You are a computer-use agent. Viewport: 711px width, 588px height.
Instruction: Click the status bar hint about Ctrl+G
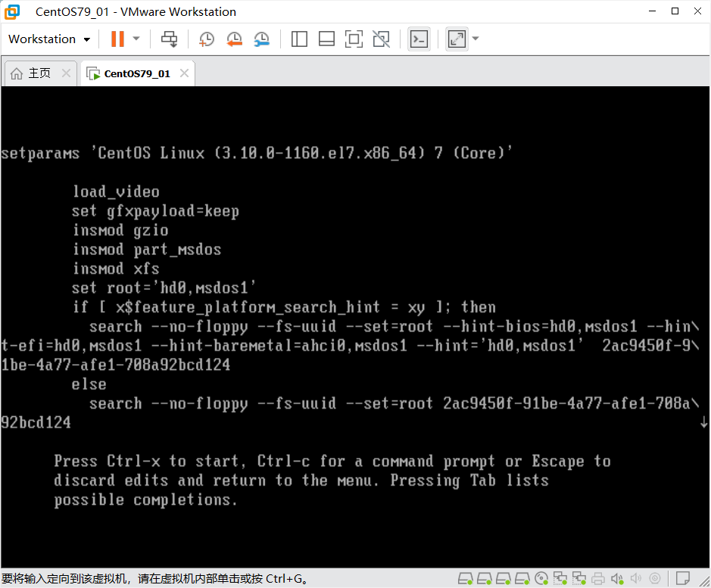click(x=154, y=579)
